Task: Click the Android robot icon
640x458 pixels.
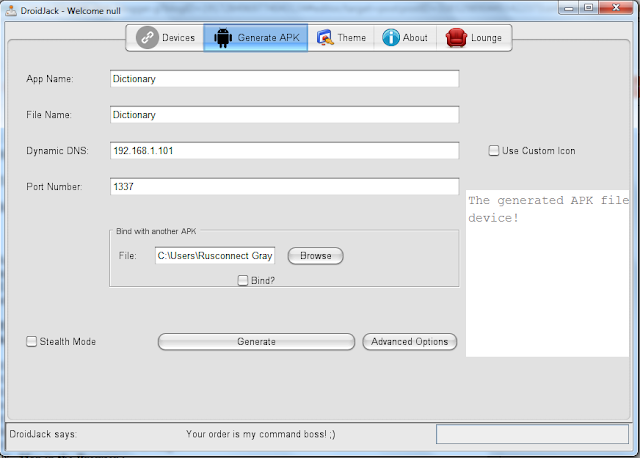Action: coord(223,38)
